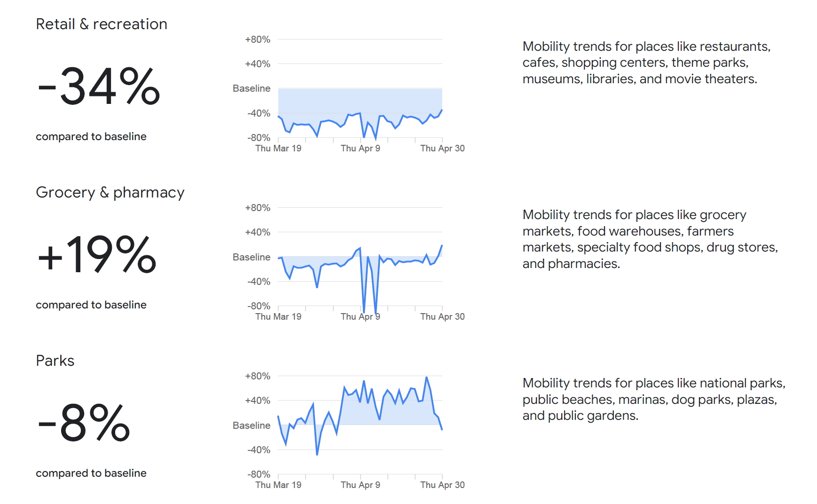Viewport: 817px width, 504px height.
Task: Click the restaurants and cafes description paragraph
Action: [x=646, y=63]
